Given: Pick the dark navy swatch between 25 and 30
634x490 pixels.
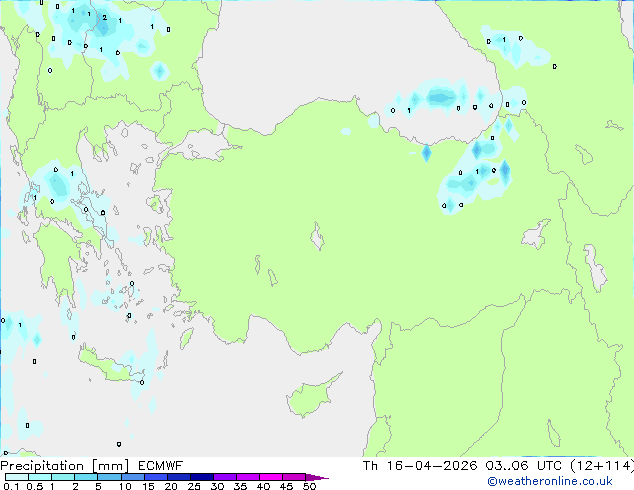Looking at the screenshot, I should coord(201,477).
